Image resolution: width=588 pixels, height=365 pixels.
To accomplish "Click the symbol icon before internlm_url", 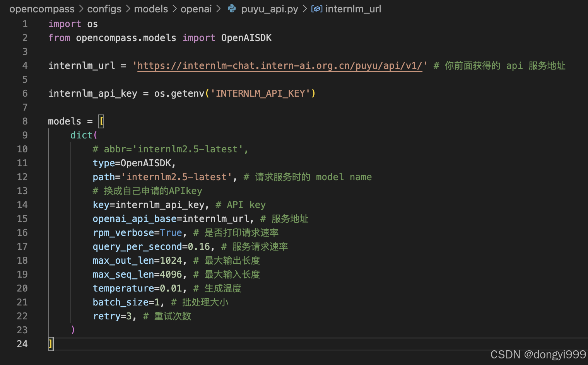I will (x=316, y=9).
